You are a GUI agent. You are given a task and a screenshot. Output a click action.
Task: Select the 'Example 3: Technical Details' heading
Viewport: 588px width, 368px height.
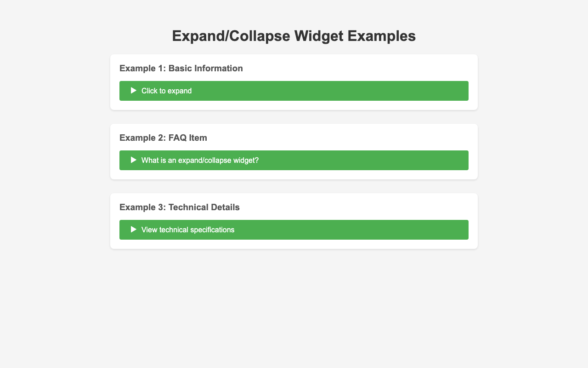click(180, 207)
